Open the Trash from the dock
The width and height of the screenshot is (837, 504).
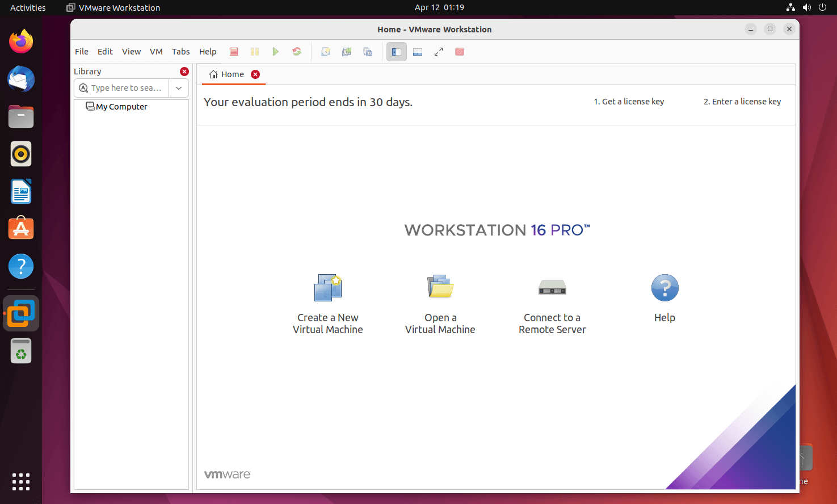point(21,351)
